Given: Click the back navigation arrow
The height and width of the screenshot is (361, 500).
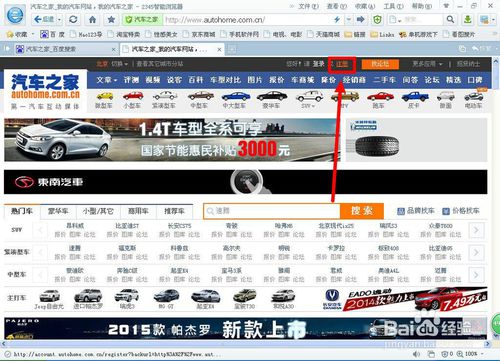Looking at the screenshot, I should click(44, 20).
